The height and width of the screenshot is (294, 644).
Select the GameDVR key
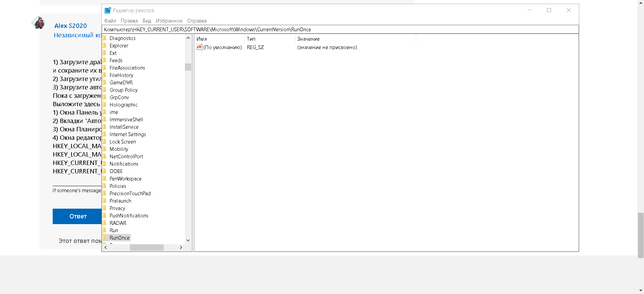121,83
